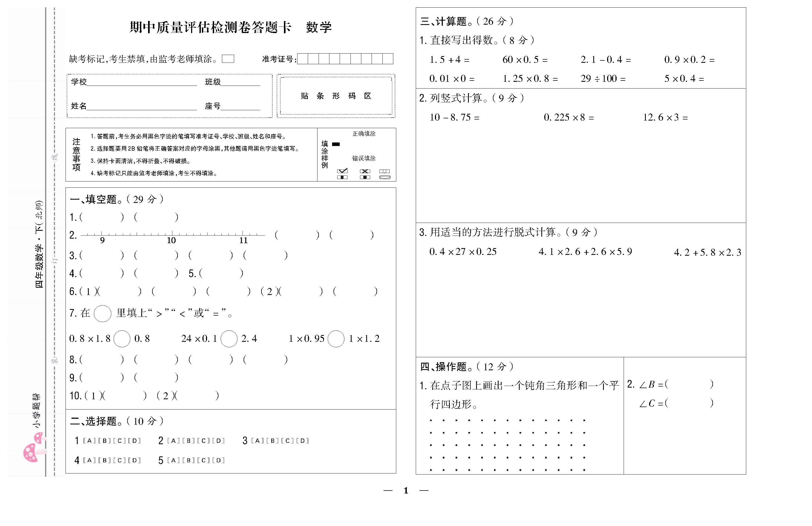Click the filled dot wrong-fill example
Screen dimensions: 812x526
pos(365,177)
